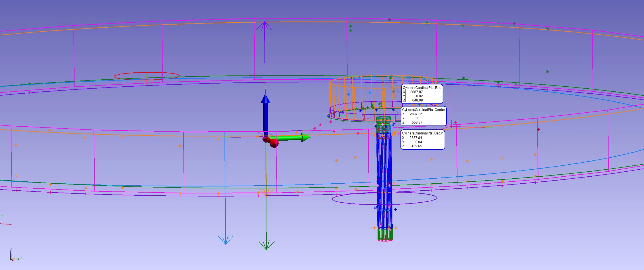The height and width of the screenshot is (270, 644).
Task: Click the dark red measurement point on right
Action: [539, 129]
